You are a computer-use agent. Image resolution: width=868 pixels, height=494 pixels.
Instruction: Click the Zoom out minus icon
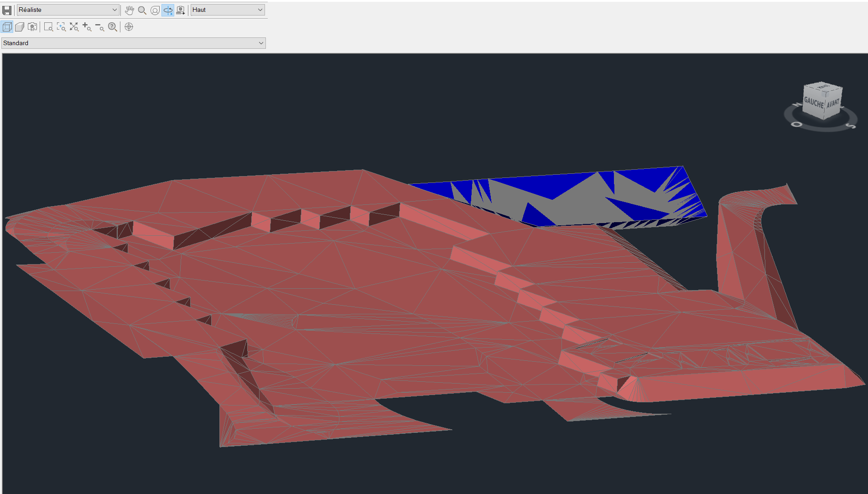click(99, 26)
